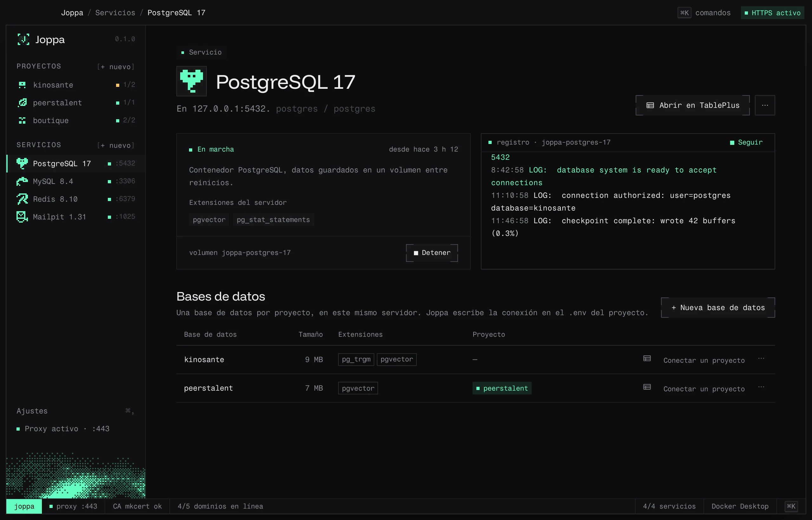Click 4/4 servicios in status bar

click(x=669, y=506)
